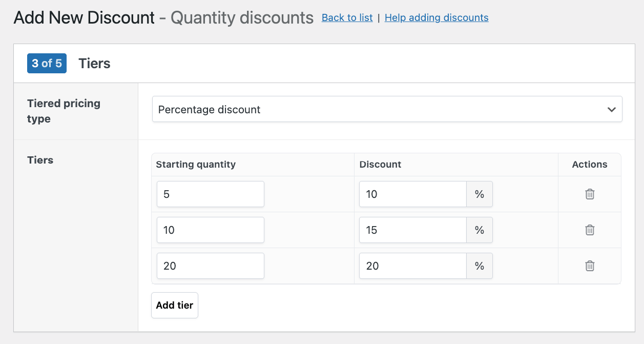
Task: Open Help adding discounts
Action: pos(436,17)
